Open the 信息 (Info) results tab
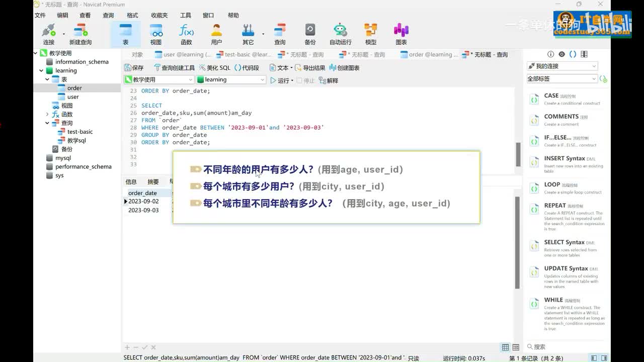Image resolution: width=644 pixels, height=362 pixels. point(131,182)
